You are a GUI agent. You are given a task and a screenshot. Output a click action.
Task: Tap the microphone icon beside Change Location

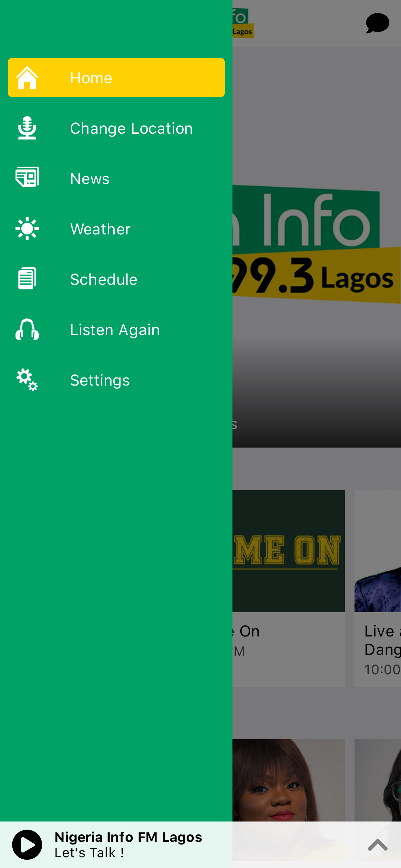tap(27, 128)
